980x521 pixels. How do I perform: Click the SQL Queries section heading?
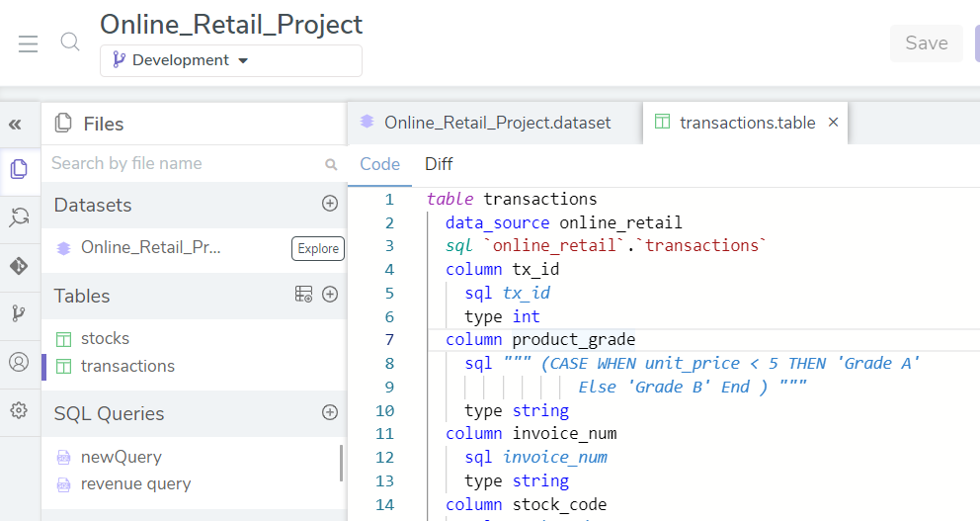tap(109, 414)
